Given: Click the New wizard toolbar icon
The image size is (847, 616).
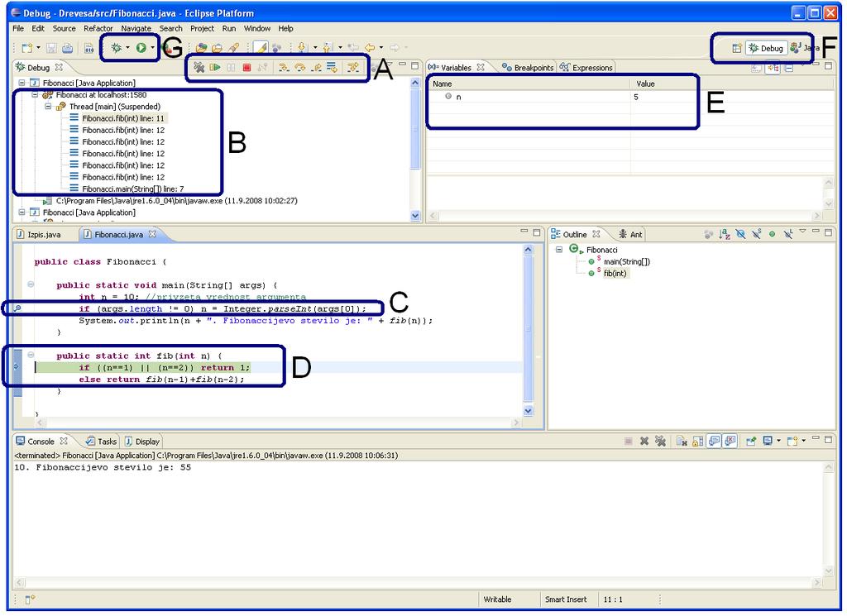Looking at the screenshot, I should point(27,48).
